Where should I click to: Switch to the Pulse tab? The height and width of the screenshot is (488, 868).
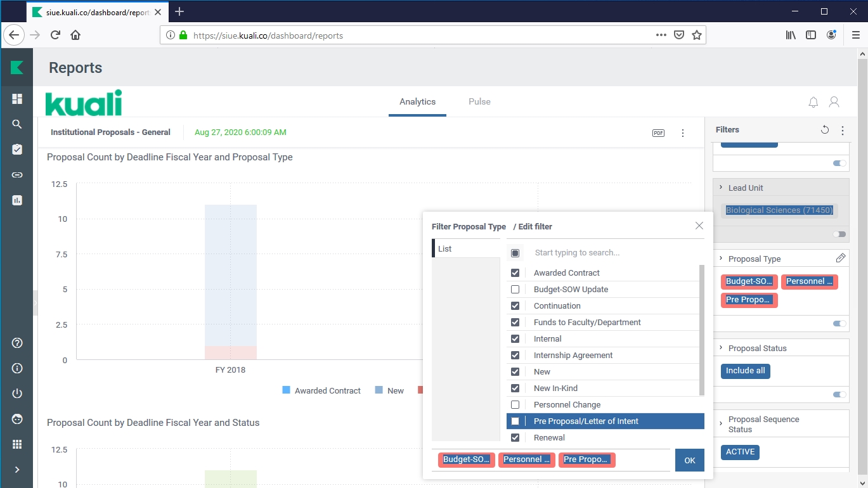point(479,102)
